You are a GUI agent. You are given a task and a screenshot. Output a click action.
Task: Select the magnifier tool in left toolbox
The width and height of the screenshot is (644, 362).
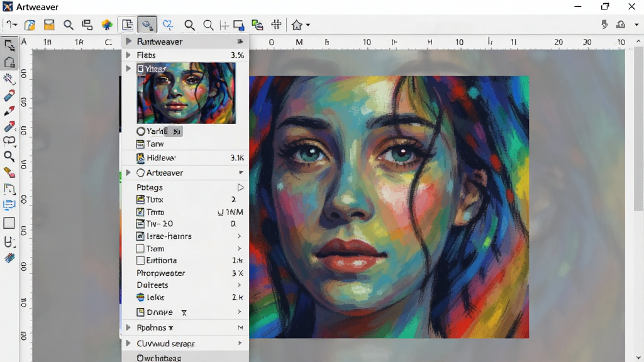[x=9, y=156]
